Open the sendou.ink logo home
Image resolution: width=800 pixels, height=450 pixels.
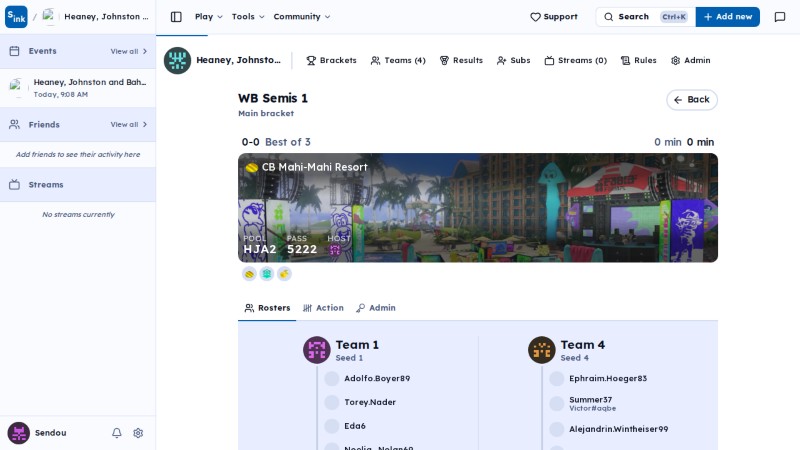pyautogui.click(x=16, y=17)
